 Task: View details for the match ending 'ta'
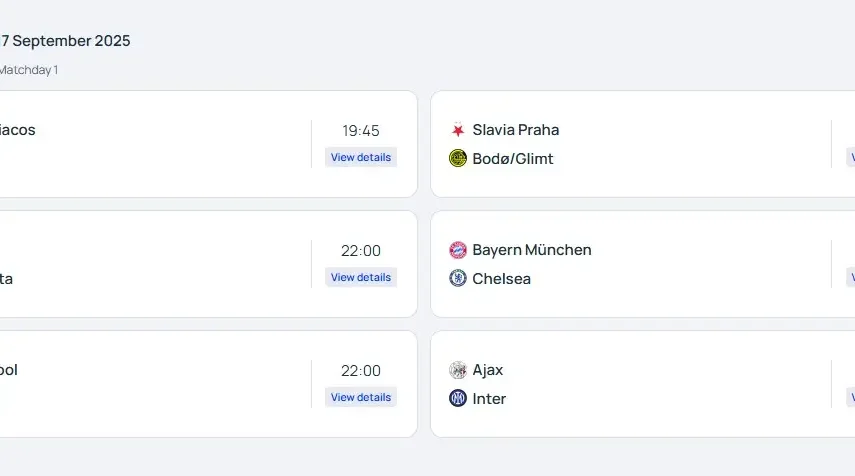pos(361,277)
